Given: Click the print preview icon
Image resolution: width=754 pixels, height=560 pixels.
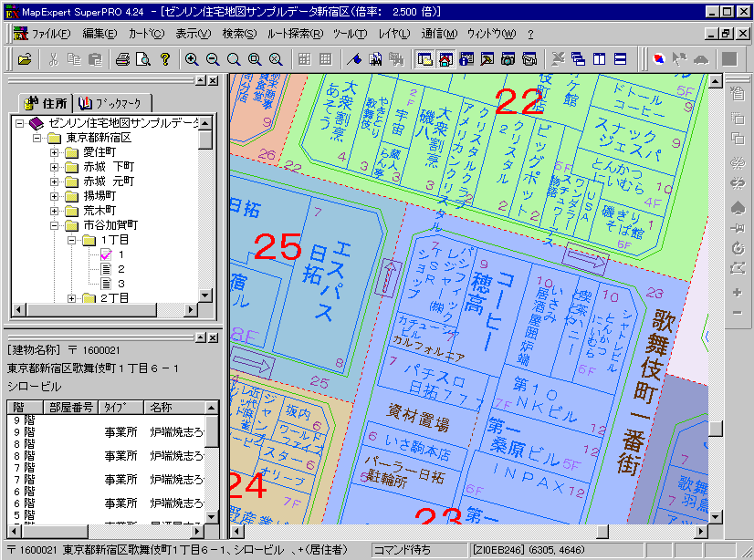Looking at the screenshot, I should (143, 59).
